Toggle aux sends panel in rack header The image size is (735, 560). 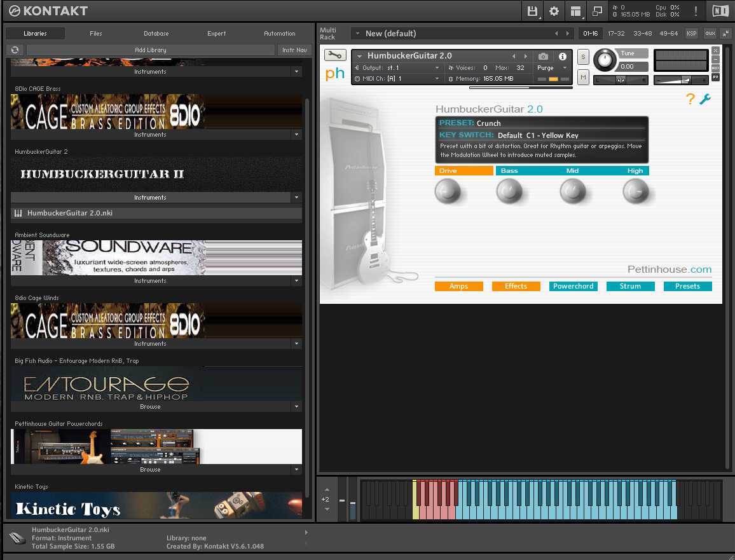pyautogui.click(x=710, y=33)
